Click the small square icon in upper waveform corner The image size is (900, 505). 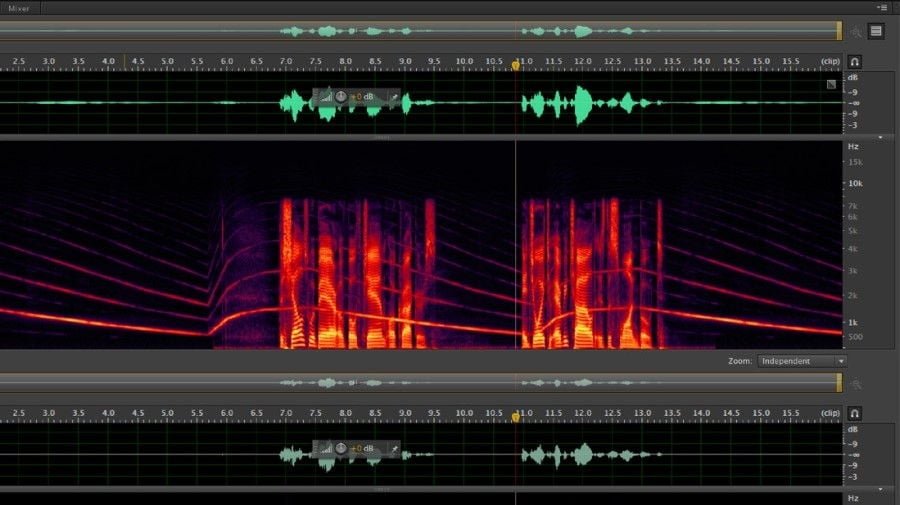pyautogui.click(x=832, y=85)
